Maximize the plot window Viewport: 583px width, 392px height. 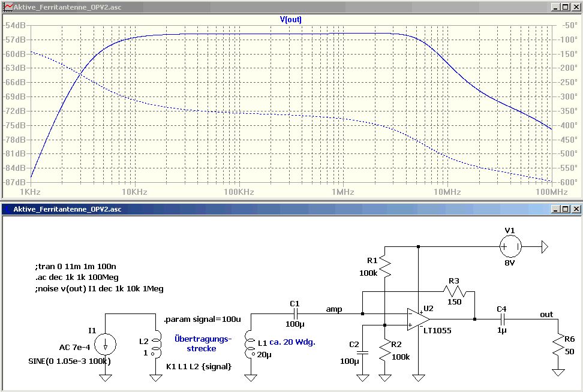(x=565, y=7)
